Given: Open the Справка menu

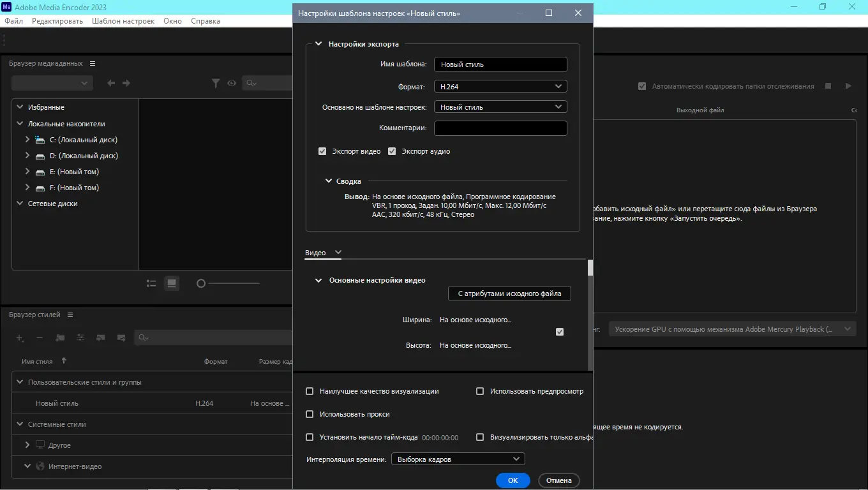Looking at the screenshot, I should coord(206,21).
